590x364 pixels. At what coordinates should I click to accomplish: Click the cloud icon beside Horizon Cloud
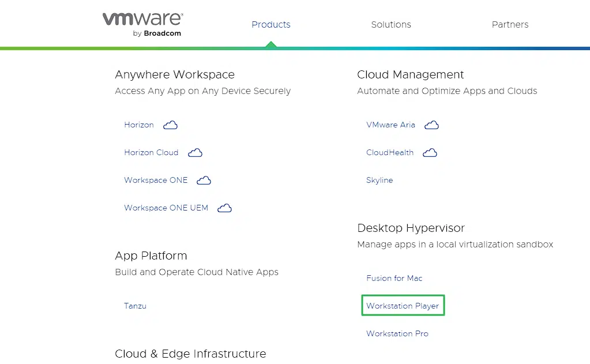(x=195, y=152)
